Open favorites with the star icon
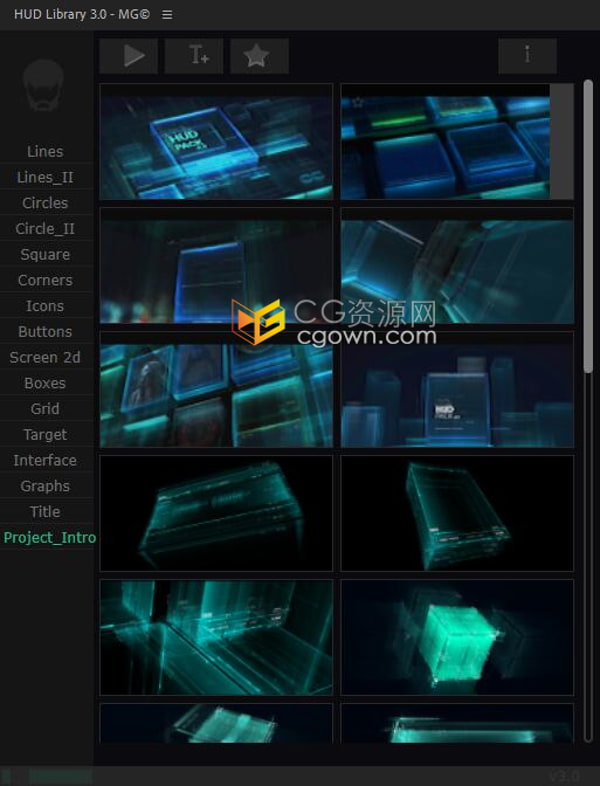This screenshot has width=600, height=786. (259, 56)
